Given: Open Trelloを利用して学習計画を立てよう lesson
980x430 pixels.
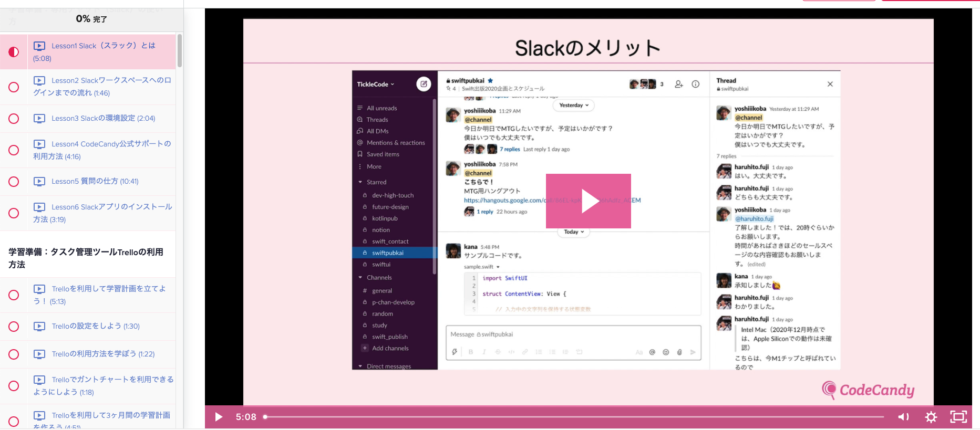Looking at the screenshot, I should (100, 295).
